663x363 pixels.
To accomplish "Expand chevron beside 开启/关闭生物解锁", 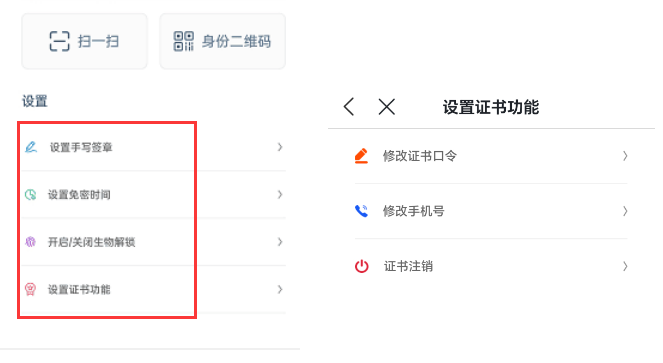I will [x=279, y=242].
